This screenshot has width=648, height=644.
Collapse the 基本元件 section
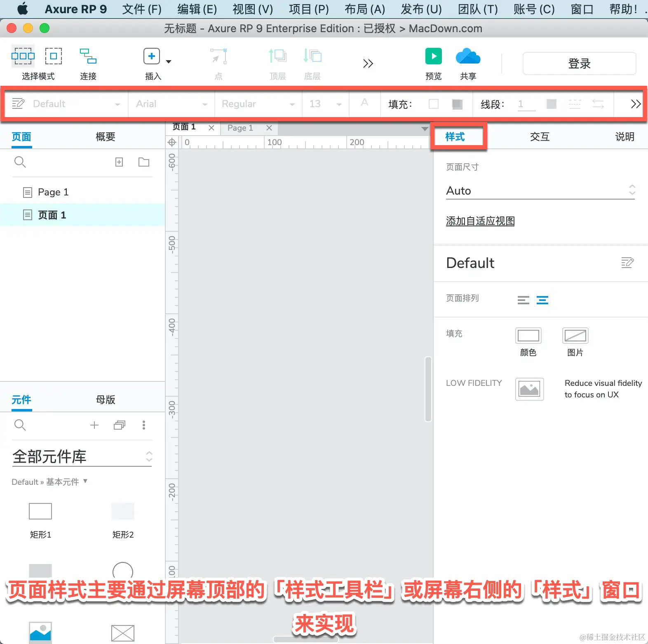(85, 481)
